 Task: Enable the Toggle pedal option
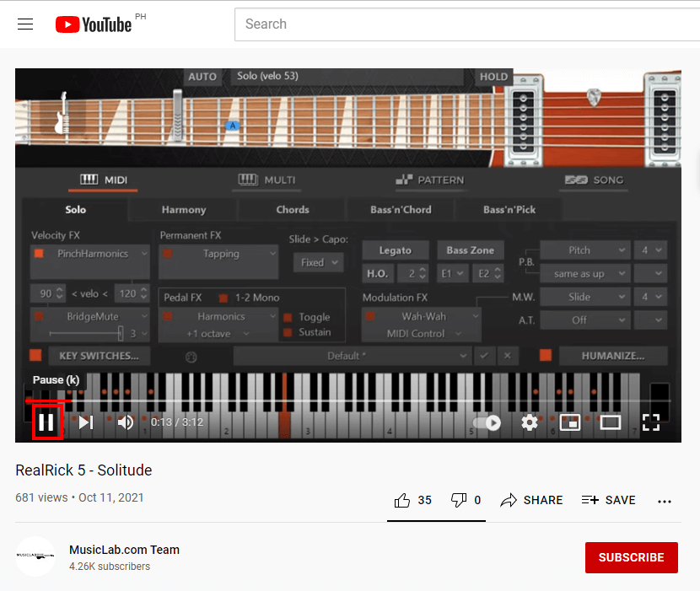(288, 317)
